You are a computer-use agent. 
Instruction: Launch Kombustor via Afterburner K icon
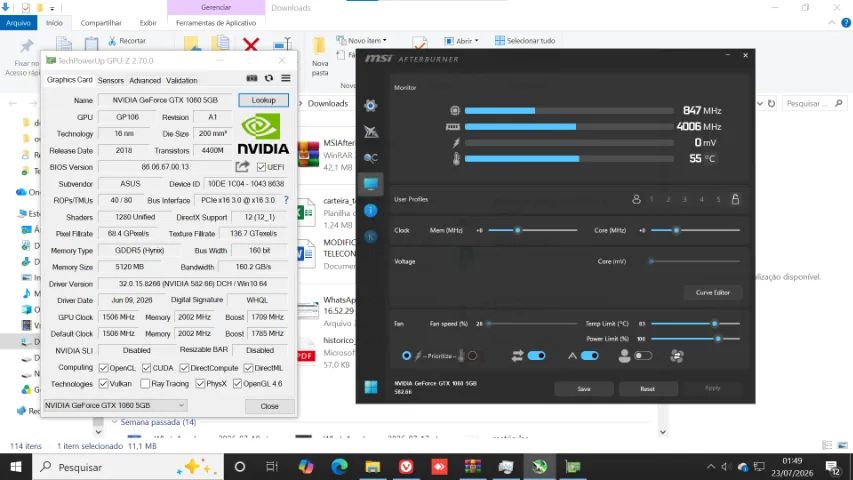(370, 237)
